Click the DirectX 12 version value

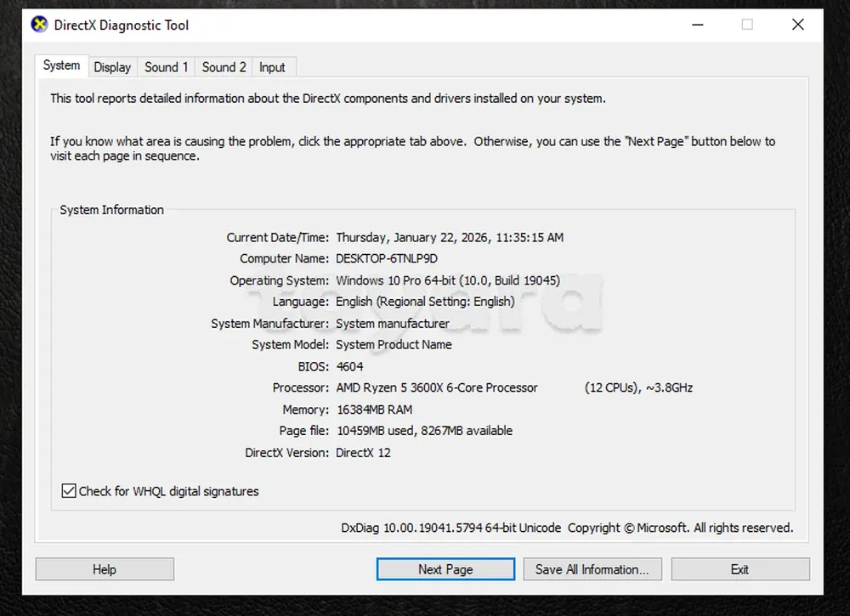coord(363,453)
